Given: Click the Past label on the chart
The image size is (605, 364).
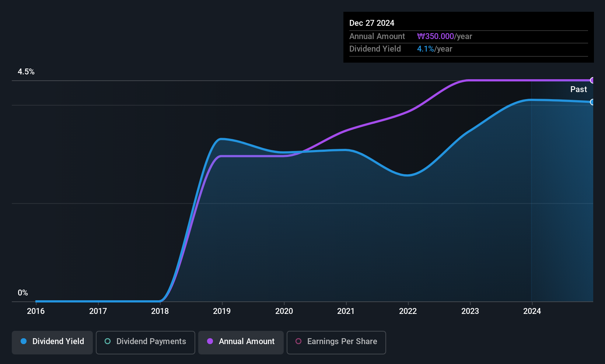Looking at the screenshot, I should (x=578, y=90).
